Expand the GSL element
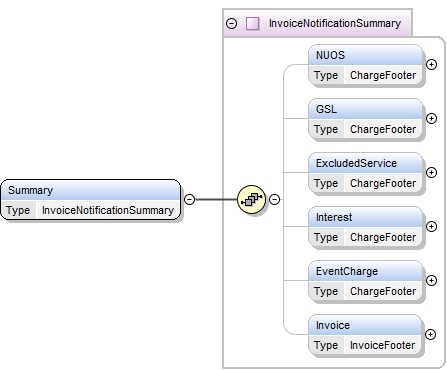The width and height of the screenshot is (447, 370). pyautogui.click(x=431, y=118)
